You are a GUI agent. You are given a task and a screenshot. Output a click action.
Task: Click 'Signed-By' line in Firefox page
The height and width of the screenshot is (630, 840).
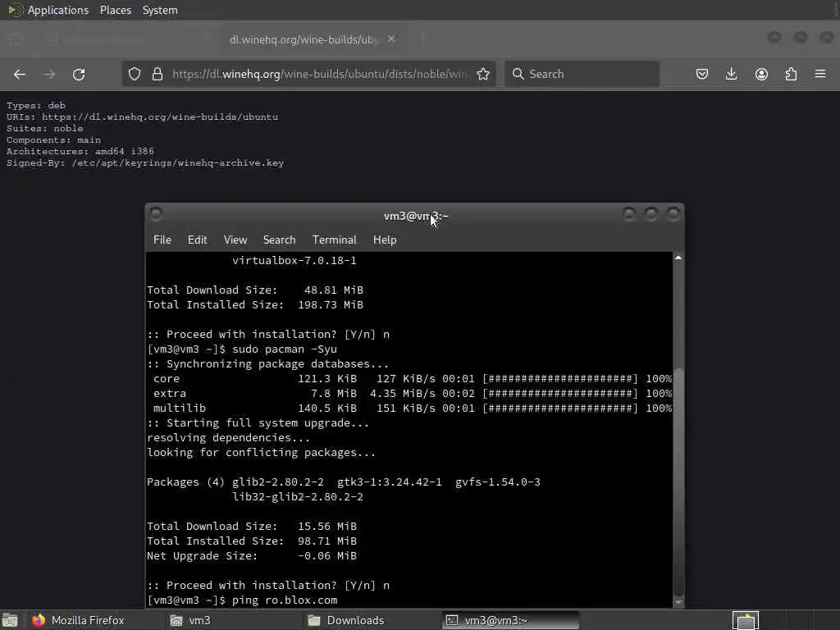[145, 163]
